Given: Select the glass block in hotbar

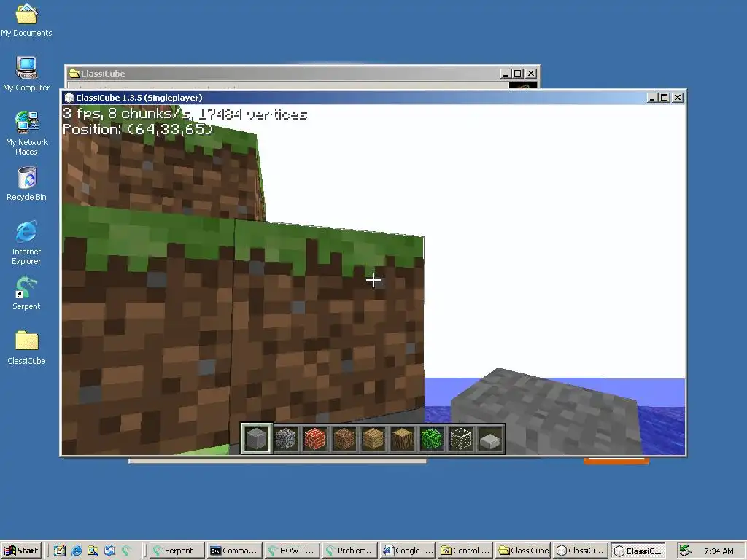Looking at the screenshot, I should pos(461,438).
